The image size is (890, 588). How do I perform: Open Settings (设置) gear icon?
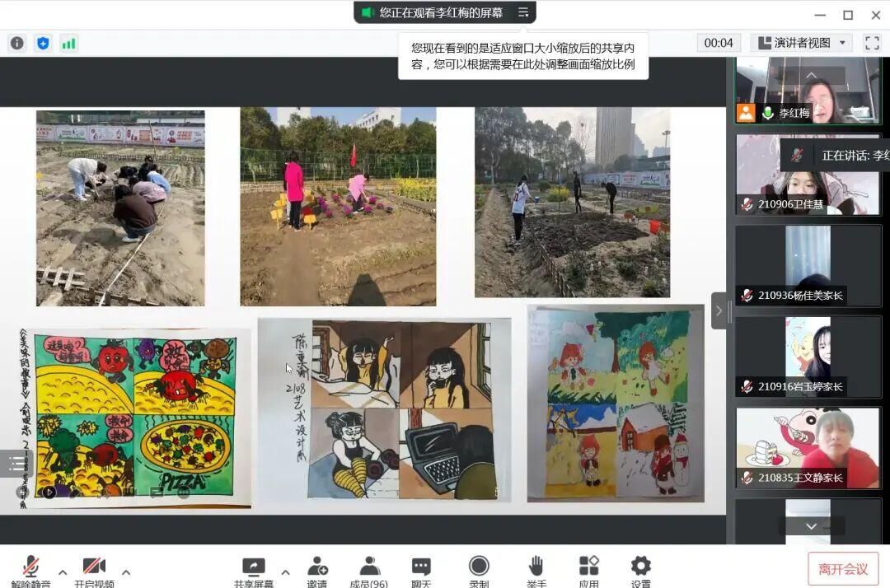tap(640, 569)
